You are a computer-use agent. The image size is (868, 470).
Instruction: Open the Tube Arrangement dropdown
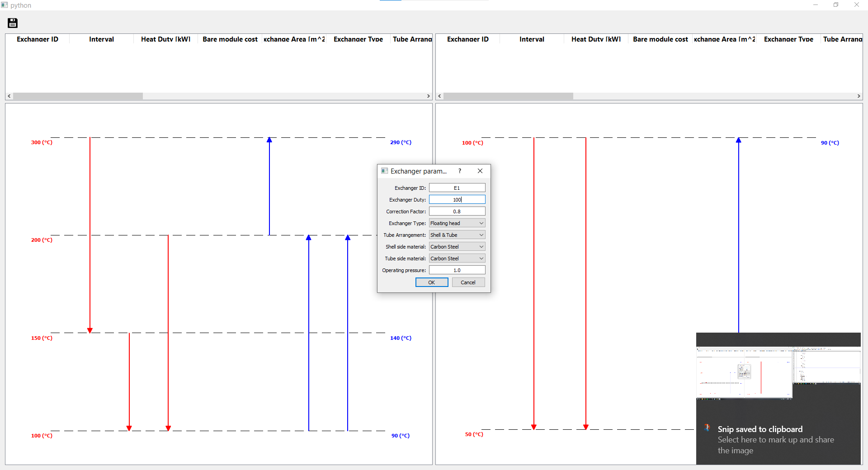coord(457,235)
